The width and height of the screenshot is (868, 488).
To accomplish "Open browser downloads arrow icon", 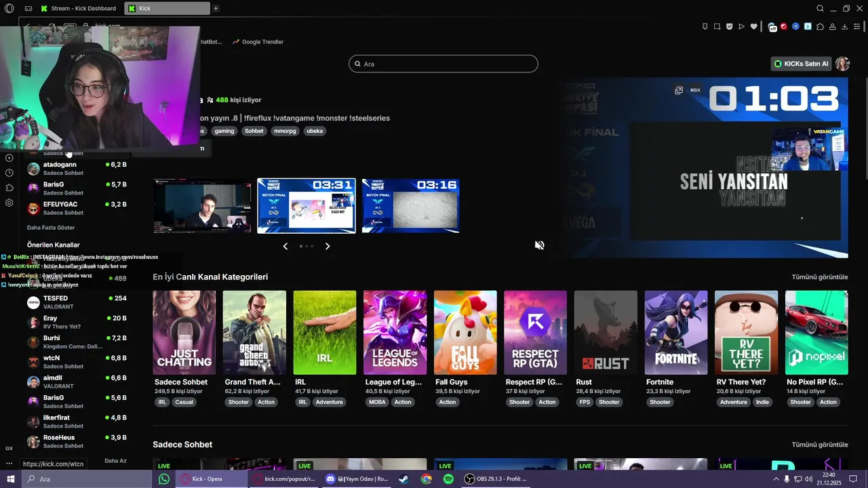I will click(x=845, y=26).
